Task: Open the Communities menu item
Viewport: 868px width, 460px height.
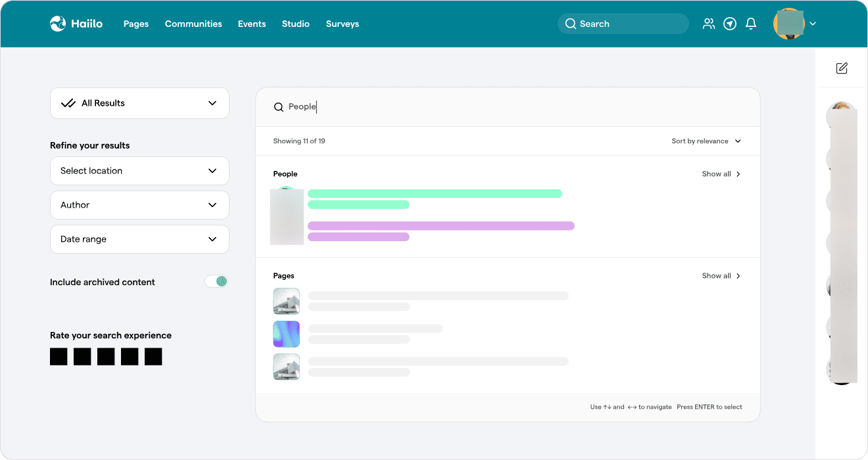Action: pos(193,24)
